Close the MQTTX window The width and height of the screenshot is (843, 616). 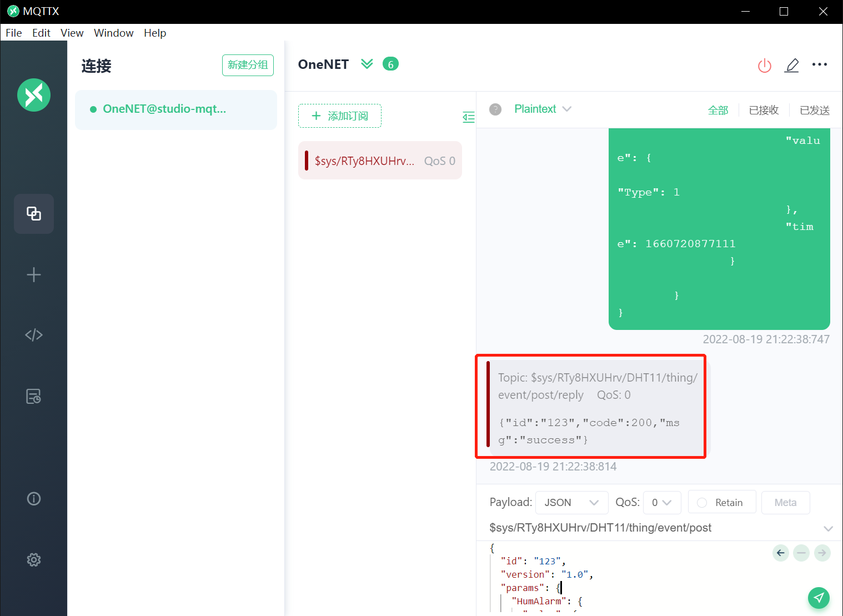tap(823, 12)
